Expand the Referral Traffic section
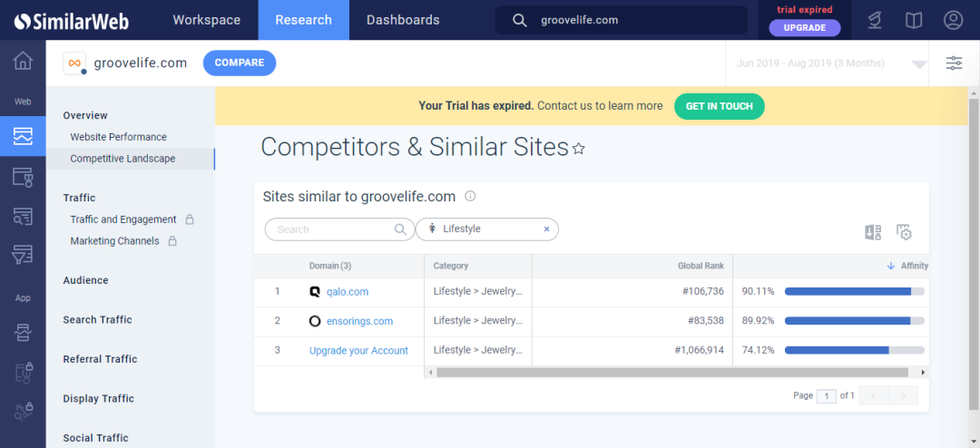This screenshot has height=448, width=980. (x=100, y=359)
